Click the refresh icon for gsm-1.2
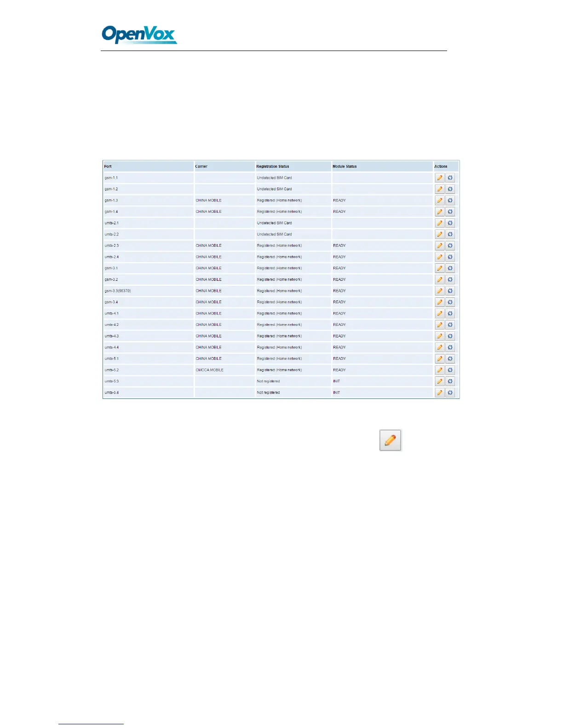This screenshot has height=728, width=563. coord(450,189)
